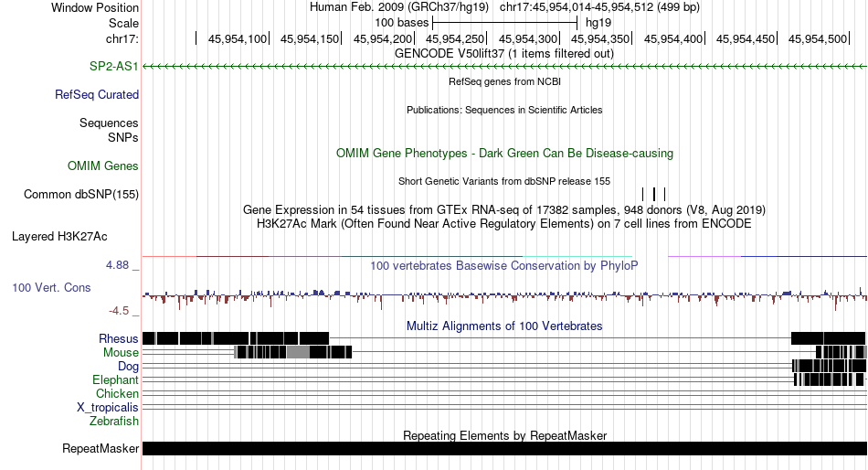Click the Common dbSNP(155) track label
Viewport: 868px width, 470px height.
(x=80, y=194)
